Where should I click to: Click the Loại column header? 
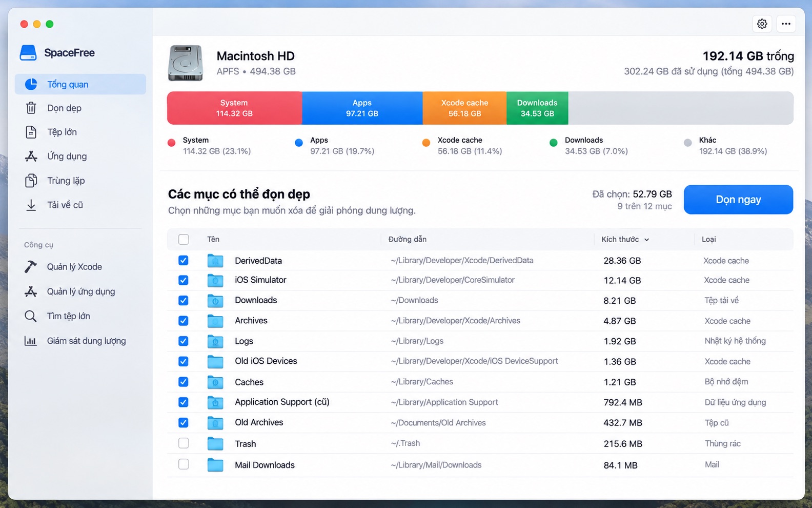[x=709, y=239]
